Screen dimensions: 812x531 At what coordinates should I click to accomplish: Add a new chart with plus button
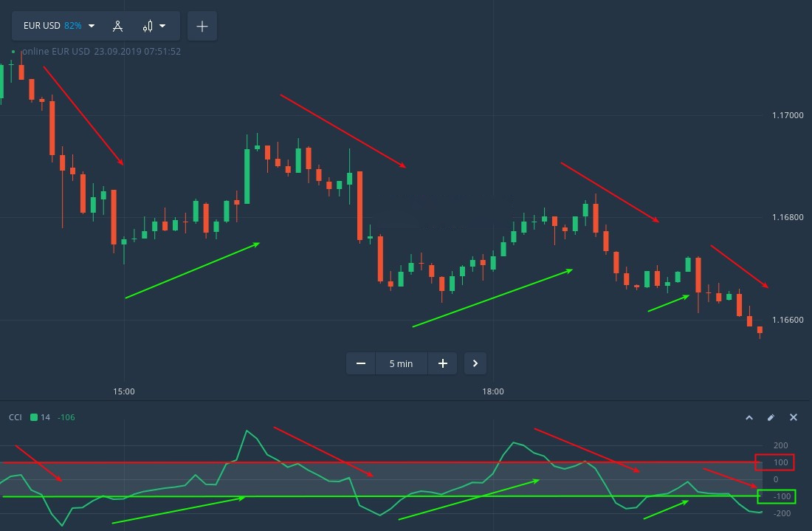202,26
